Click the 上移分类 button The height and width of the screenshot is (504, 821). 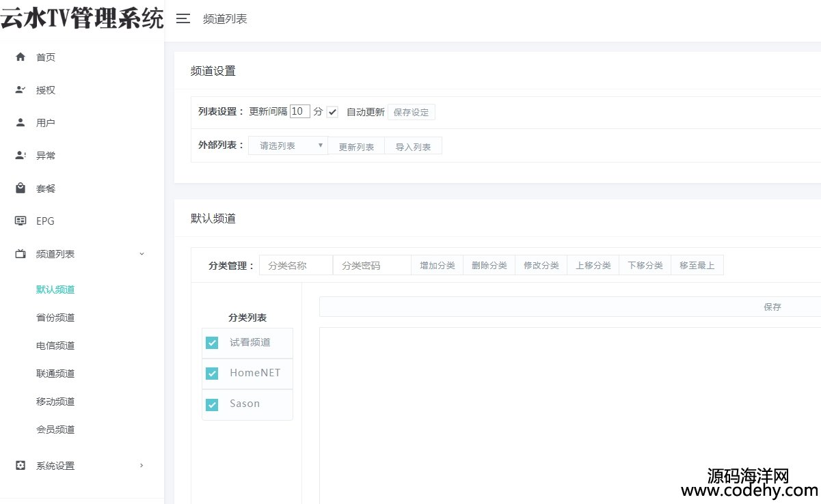click(593, 265)
